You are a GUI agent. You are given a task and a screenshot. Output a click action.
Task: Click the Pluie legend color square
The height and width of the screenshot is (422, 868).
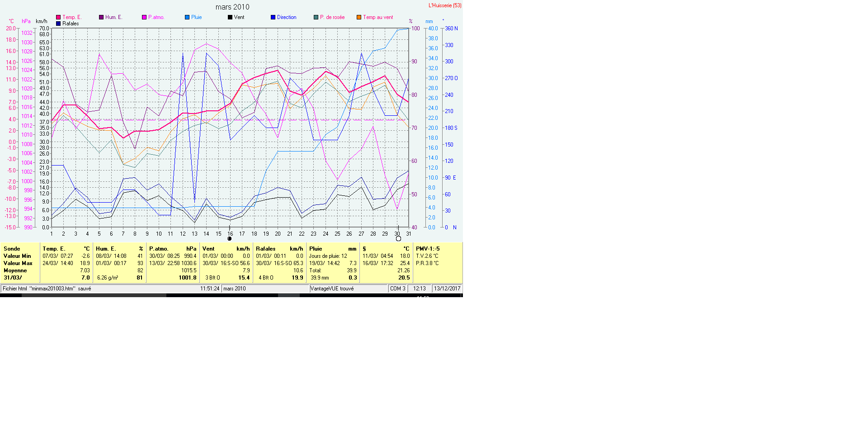click(187, 17)
